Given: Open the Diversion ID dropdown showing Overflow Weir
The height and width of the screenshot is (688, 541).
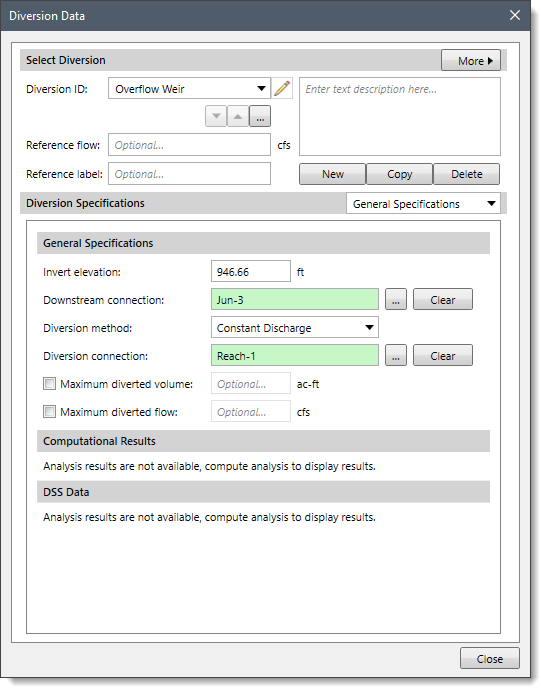Looking at the screenshot, I should pyautogui.click(x=190, y=89).
